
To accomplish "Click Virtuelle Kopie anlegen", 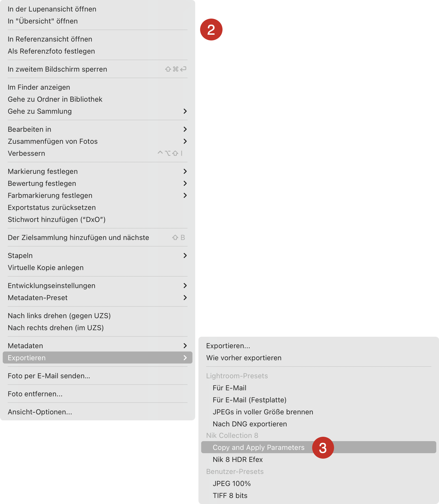I will click(97, 268).
